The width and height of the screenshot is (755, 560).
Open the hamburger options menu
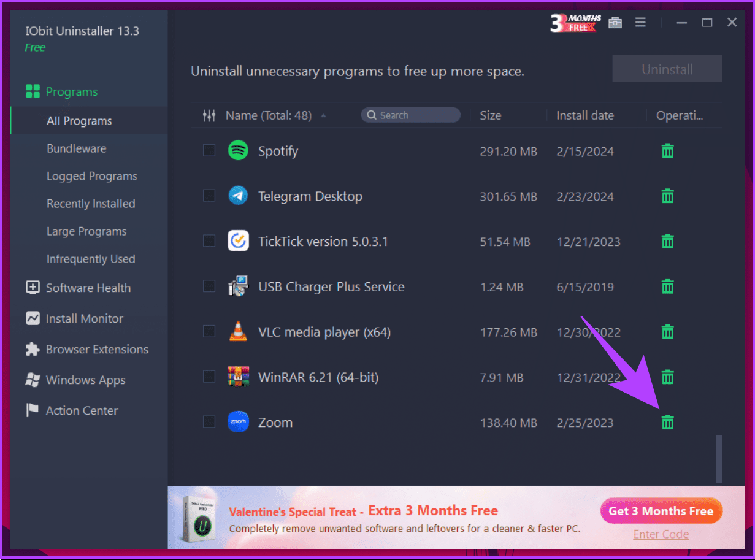pyautogui.click(x=640, y=23)
